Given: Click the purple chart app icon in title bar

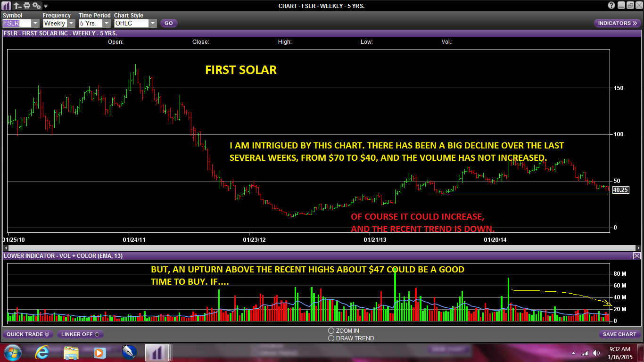Looking at the screenshot, I should (x=7, y=6).
